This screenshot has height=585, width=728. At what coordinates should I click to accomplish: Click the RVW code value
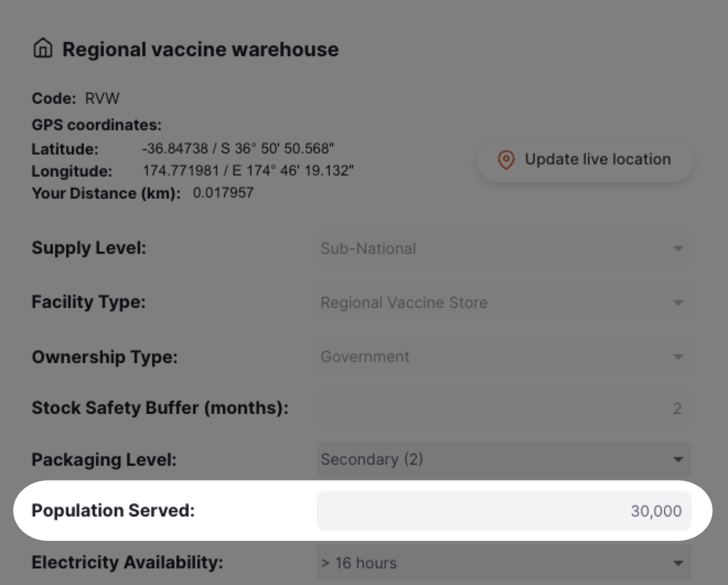coord(102,98)
